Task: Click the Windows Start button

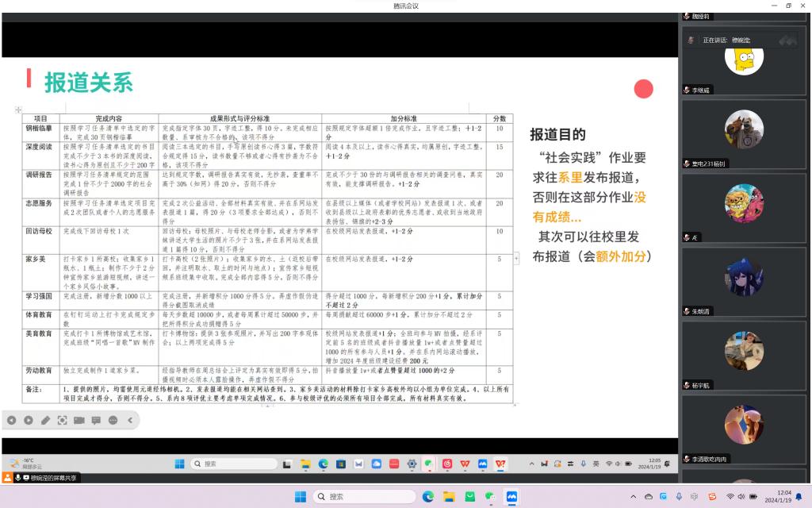Action: pos(301,496)
